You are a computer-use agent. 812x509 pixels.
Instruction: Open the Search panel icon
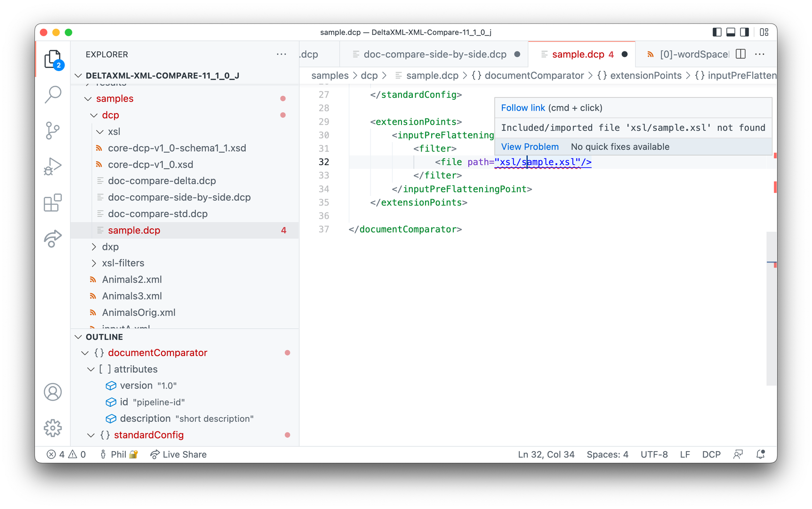[x=53, y=94]
